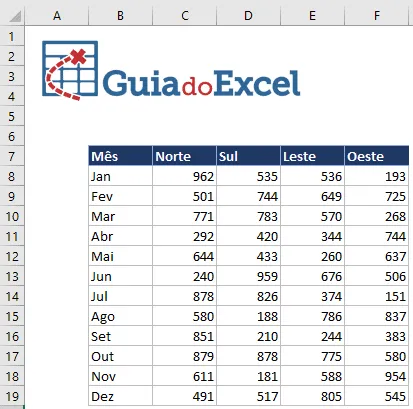
Task: Click Sul value 210 for Set
Action: [248, 336]
